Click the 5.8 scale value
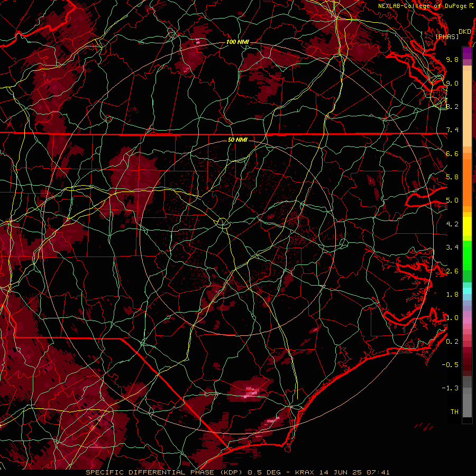Viewport: 476px width, 476px height. (452, 177)
